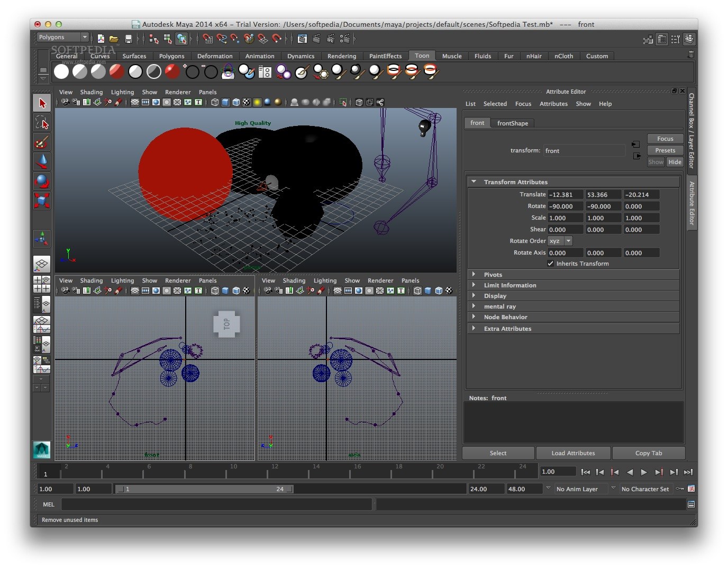The image size is (728, 569).
Task: Choose the Lasso select tool
Action: click(42, 123)
